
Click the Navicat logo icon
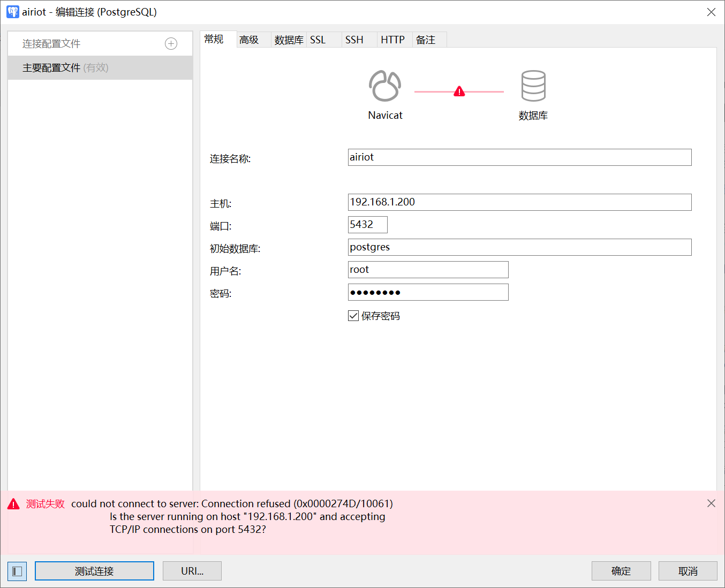384,86
